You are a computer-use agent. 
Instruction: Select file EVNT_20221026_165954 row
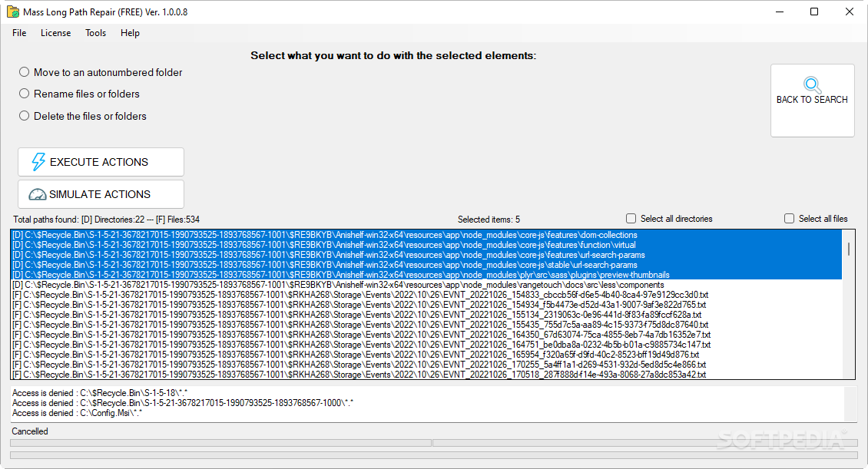[x=426, y=355]
